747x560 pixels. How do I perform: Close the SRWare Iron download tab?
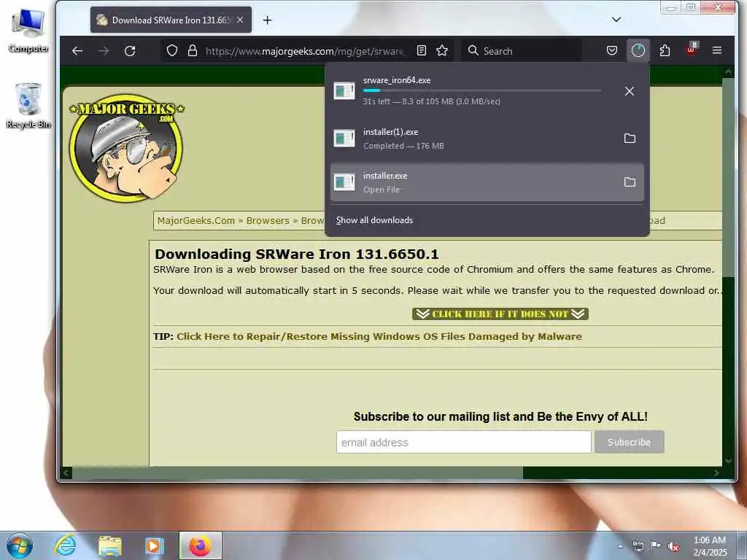[240, 20]
